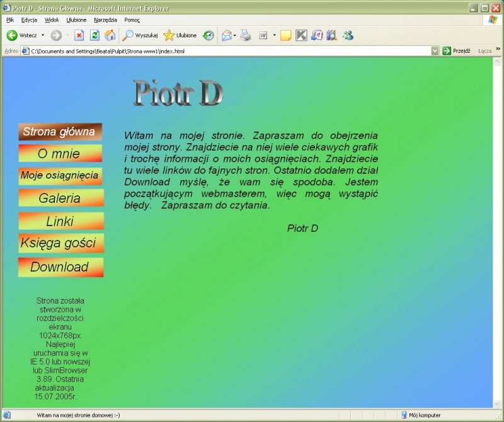
Task: Navigate to Moje osiągnięcia page
Action: tap(60, 176)
